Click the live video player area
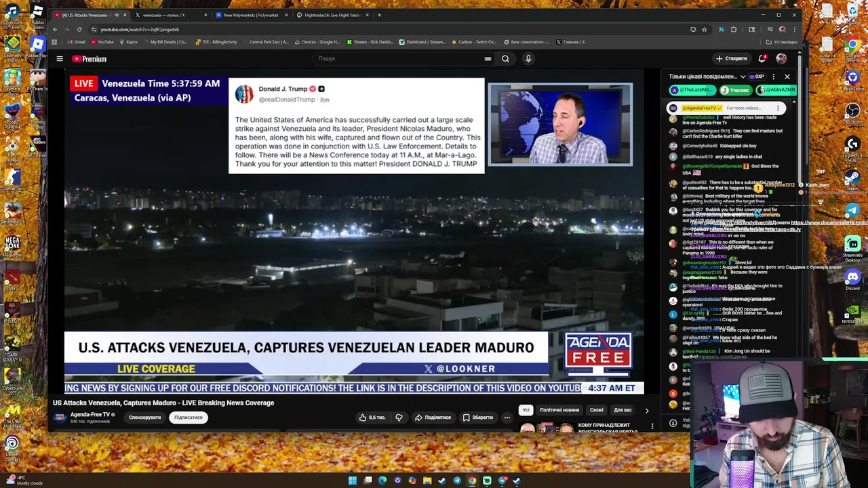The width and height of the screenshot is (868, 488). (x=354, y=232)
